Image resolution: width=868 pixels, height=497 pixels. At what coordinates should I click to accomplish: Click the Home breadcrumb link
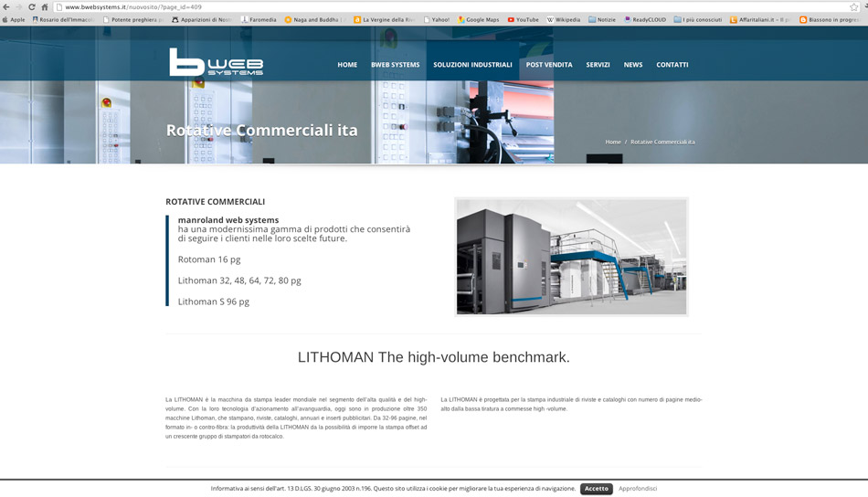613,143
